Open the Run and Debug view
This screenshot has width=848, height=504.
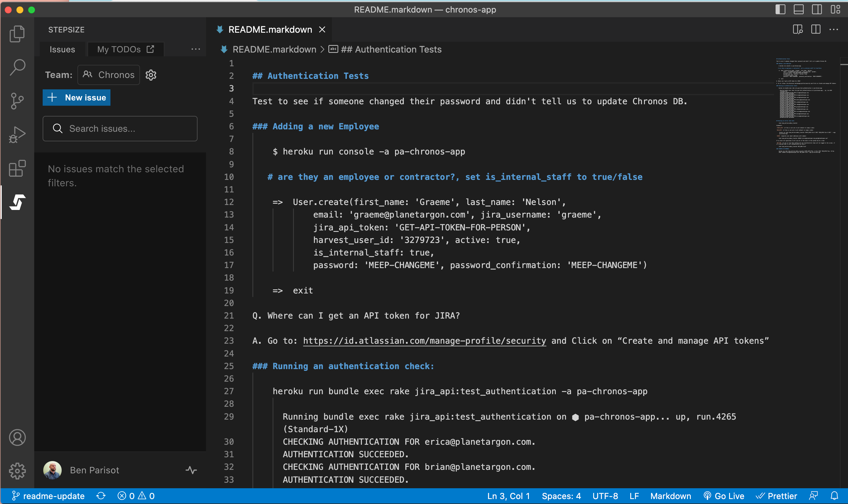pos(17,135)
